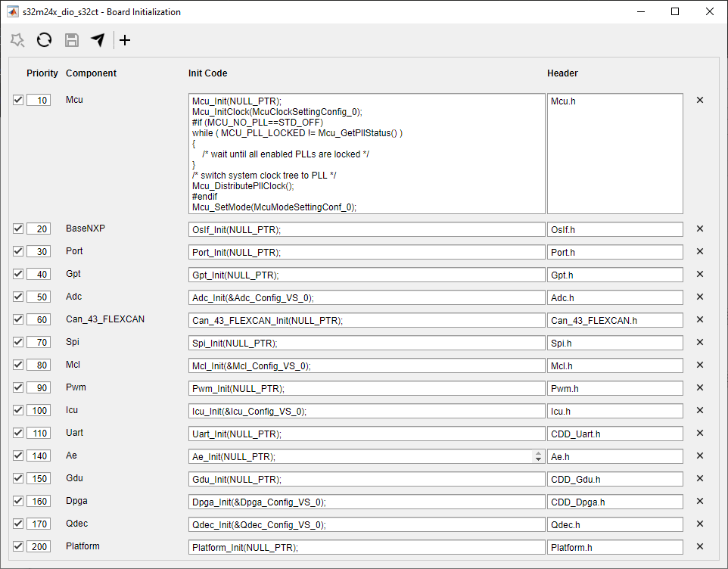Click the paper plane send icon
Screen dimensions: 728x569
point(98,40)
